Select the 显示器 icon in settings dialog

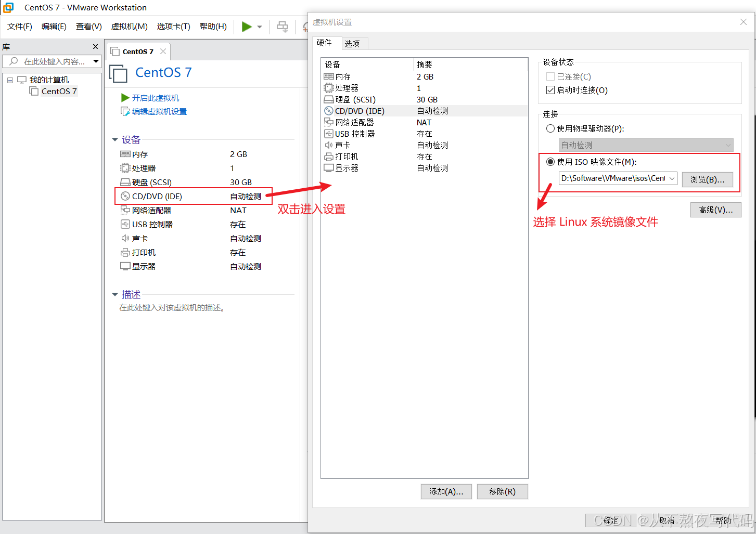click(x=329, y=168)
